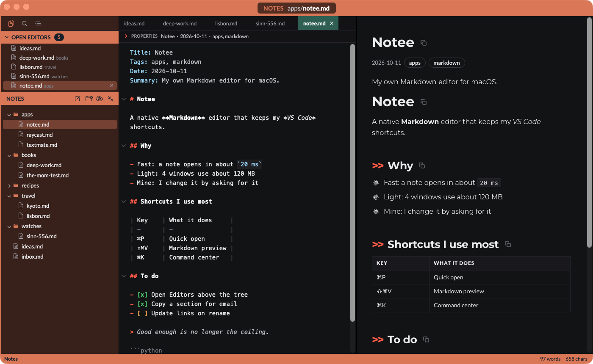Copy the top Notee title section
Image resolution: width=593 pixels, height=364 pixels.
click(424, 43)
